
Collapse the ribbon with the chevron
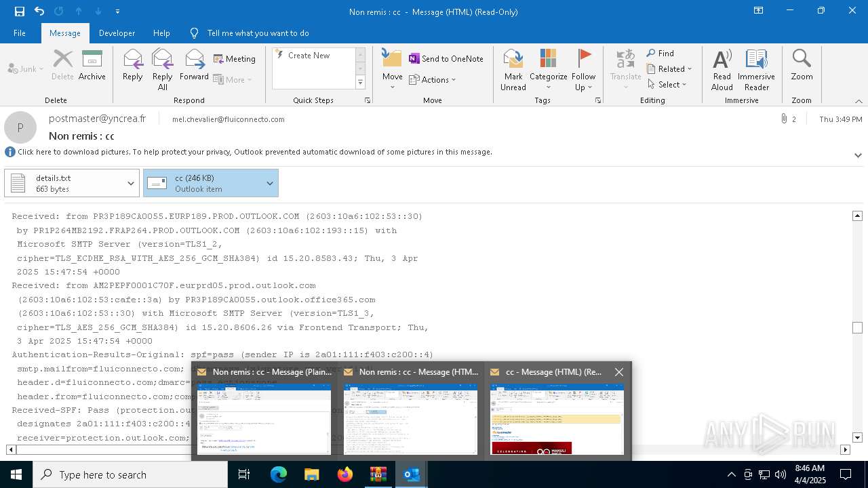click(x=858, y=101)
